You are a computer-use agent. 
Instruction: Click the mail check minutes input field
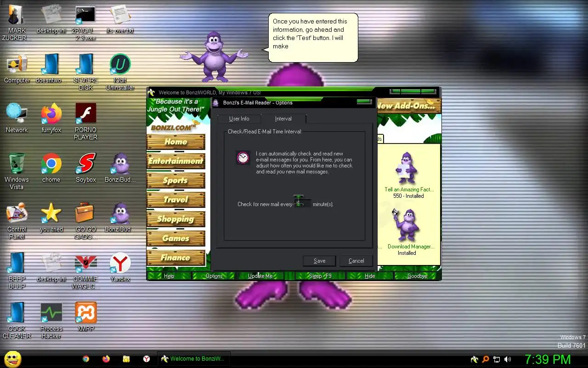302,203
